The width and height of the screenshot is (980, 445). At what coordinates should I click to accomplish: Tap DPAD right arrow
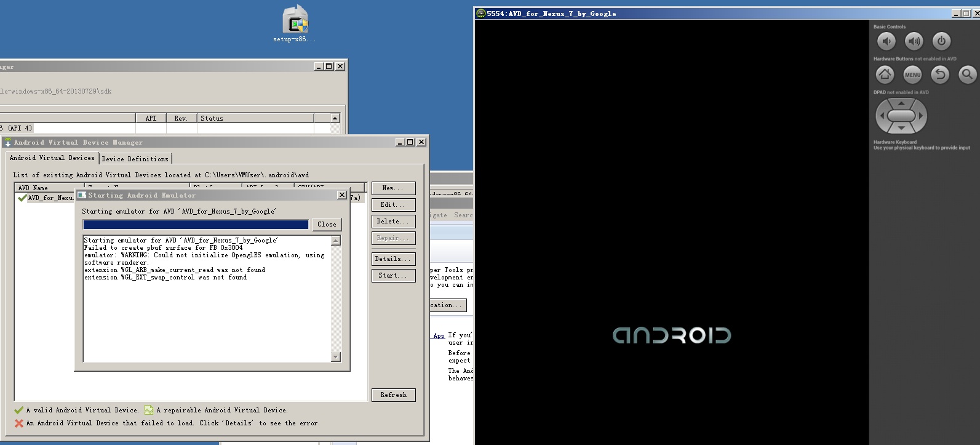[x=921, y=116]
